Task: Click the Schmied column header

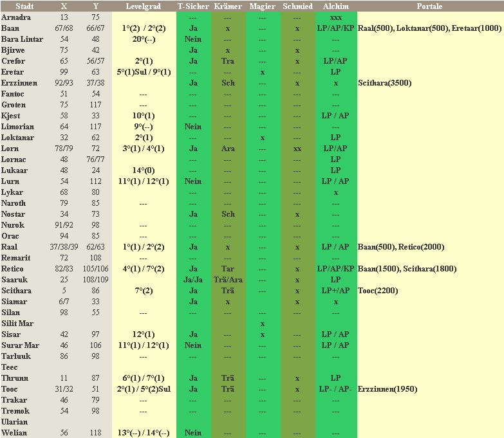Action: (297, 6)
